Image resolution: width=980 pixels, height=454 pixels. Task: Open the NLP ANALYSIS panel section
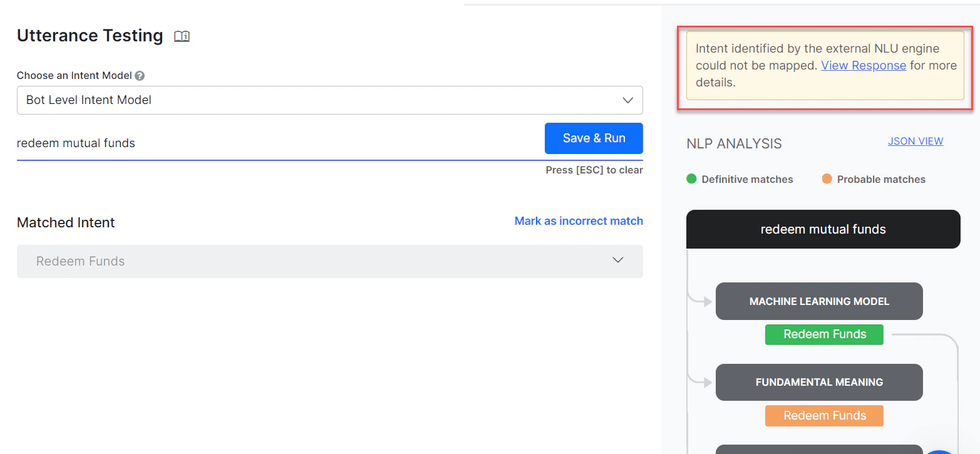(734, 143)
